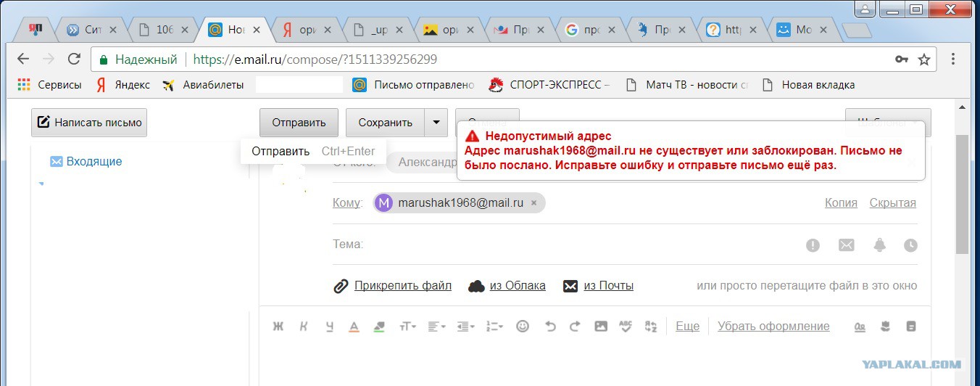Image resolution: width=980 pixels, height=386 pixels.
Task: Insert an emoji smiley
Action: [x=523, y=327]
